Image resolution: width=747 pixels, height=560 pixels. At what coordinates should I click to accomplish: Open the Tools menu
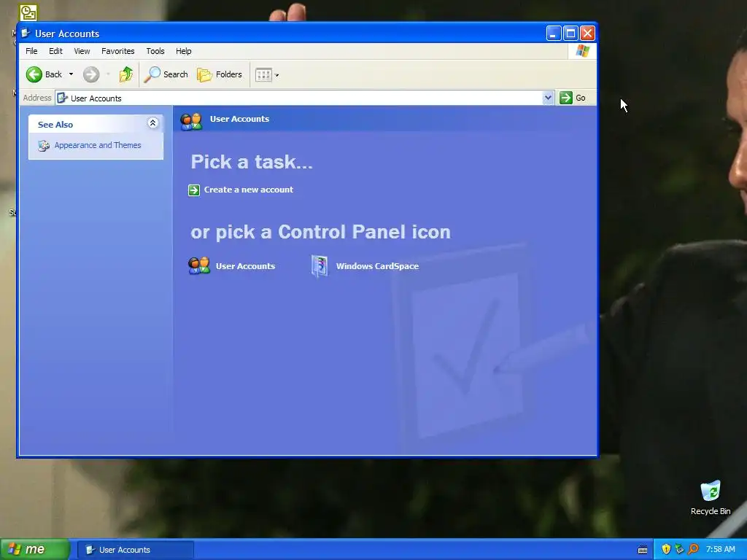pos(155,51)
